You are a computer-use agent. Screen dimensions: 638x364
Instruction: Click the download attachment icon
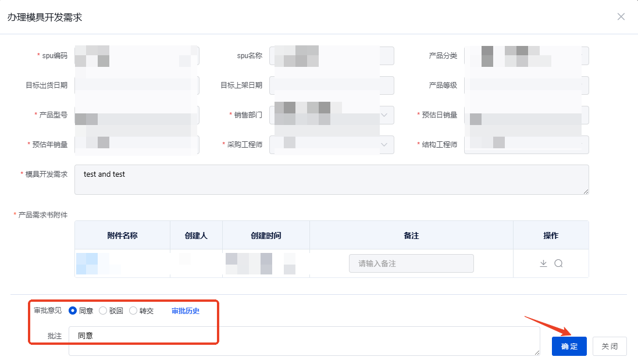pyautogui.click(x=543, y=263)
